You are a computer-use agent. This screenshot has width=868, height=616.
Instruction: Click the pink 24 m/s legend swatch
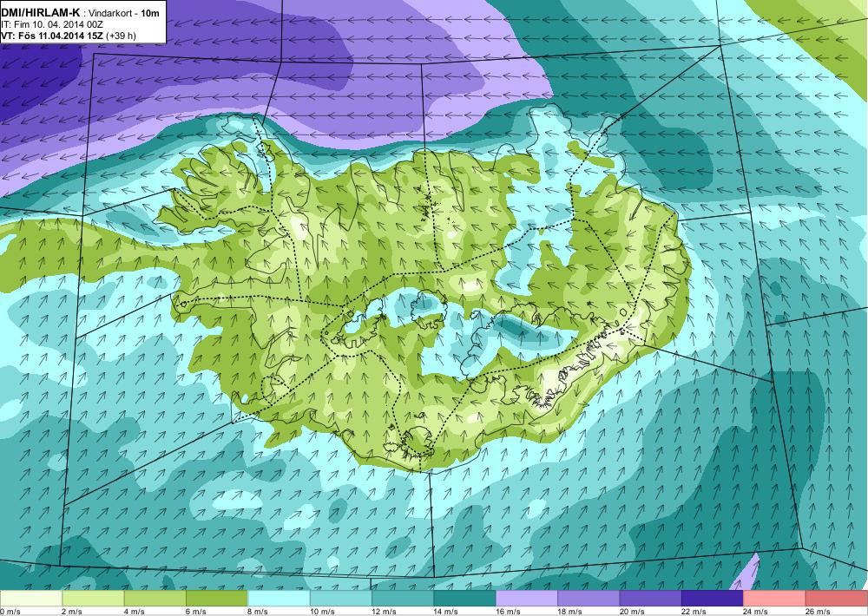click(775, 599)
